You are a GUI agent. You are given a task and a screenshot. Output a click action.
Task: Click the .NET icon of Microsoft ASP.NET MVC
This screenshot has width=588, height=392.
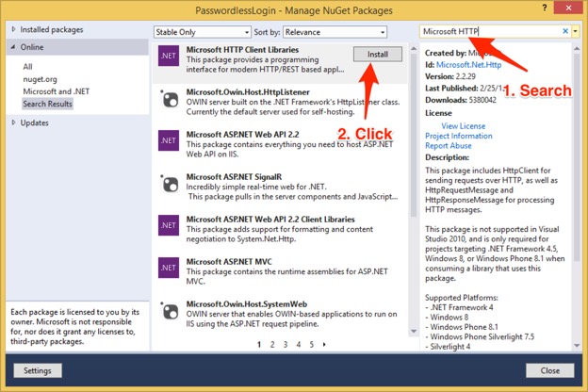[x=169, y=268]
